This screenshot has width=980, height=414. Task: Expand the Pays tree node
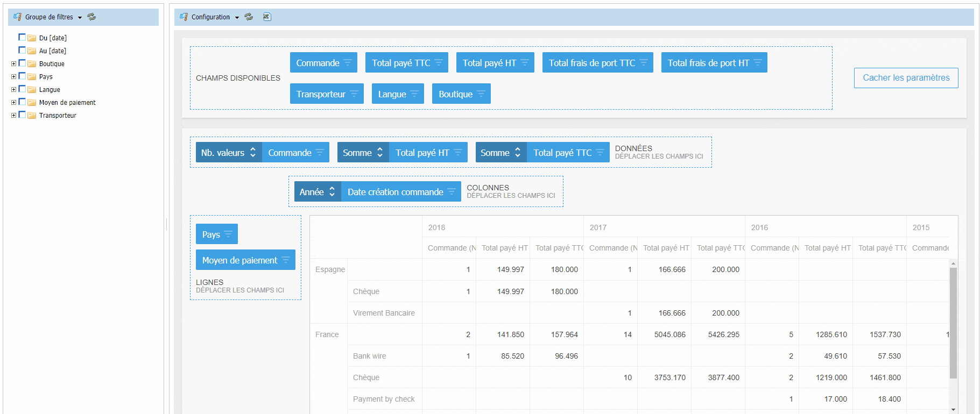[13, 76]
